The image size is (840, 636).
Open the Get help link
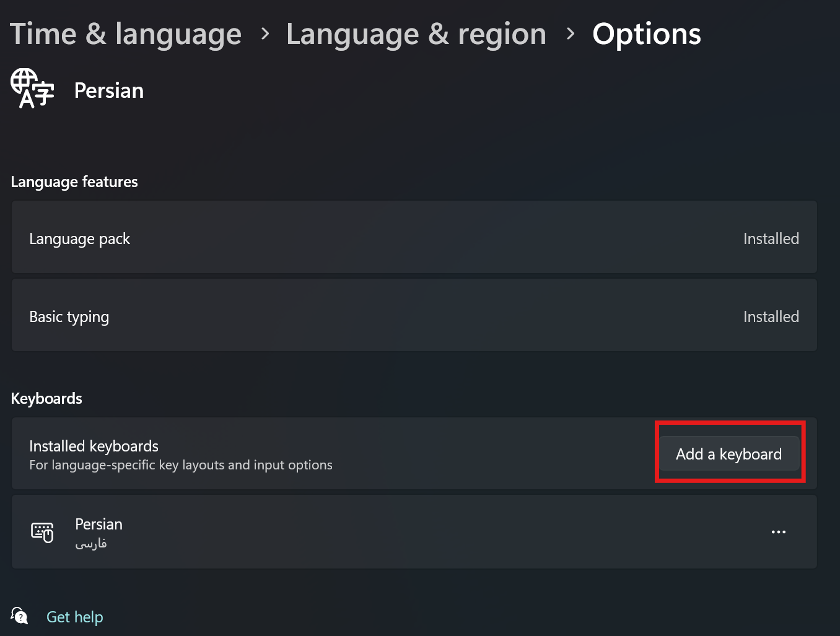[x=74, y=616]
